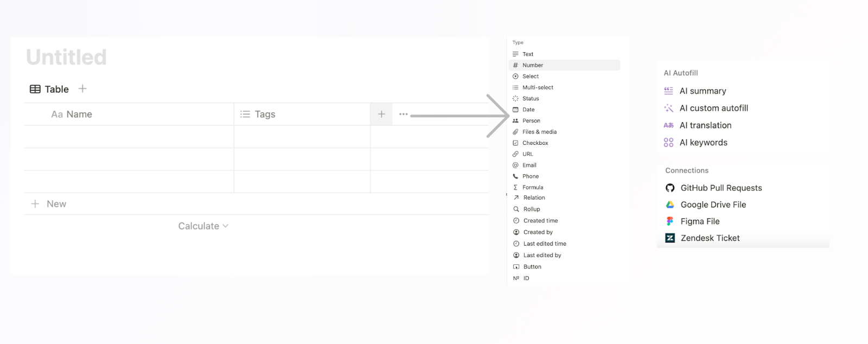868x344 pixels.
Task: Open the three-dots column options menu
Action: [x=403, y=114]
